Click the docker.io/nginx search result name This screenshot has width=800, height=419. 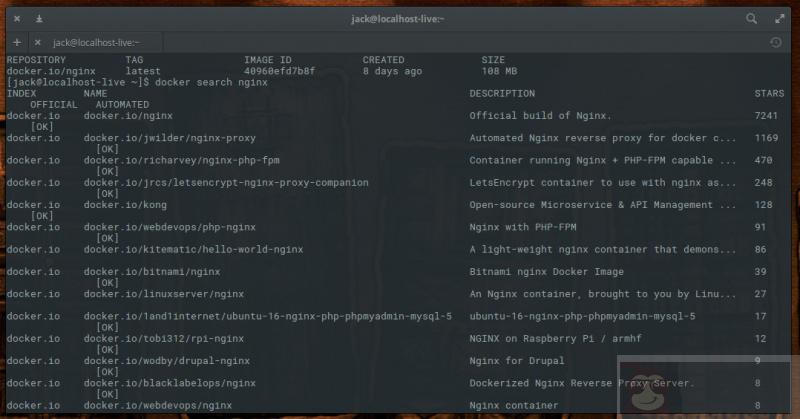click(x=128, y=116)
